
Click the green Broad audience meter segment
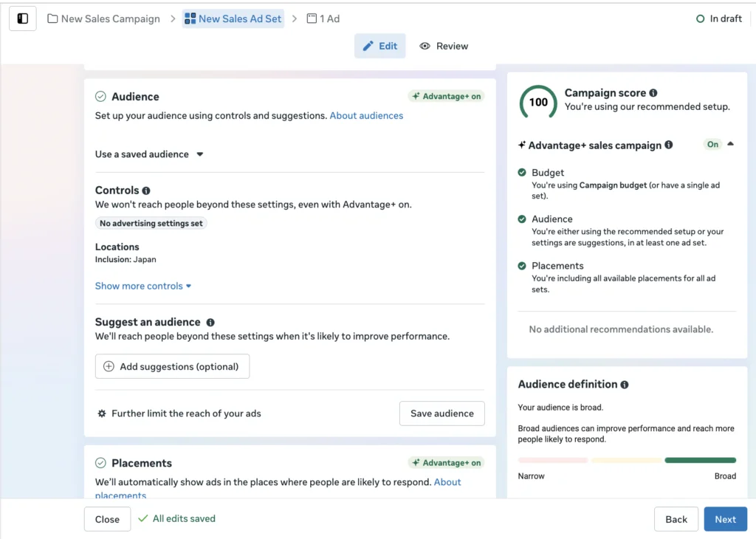[700, 461]
